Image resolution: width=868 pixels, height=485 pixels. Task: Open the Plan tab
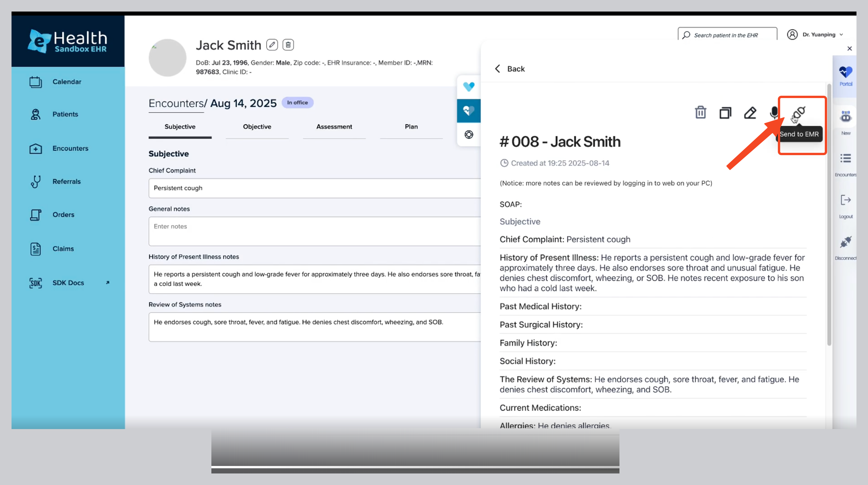[x=411, y=127]
